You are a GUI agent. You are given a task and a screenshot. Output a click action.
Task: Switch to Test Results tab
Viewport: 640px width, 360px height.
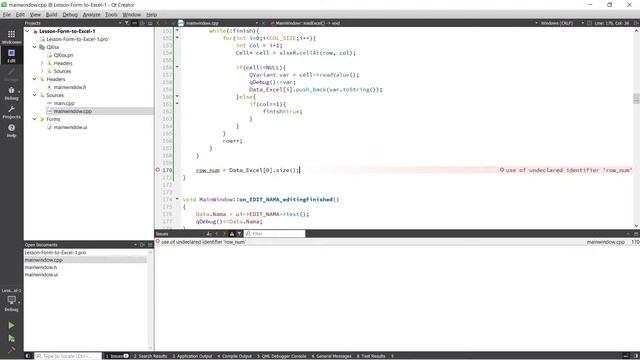371,356
